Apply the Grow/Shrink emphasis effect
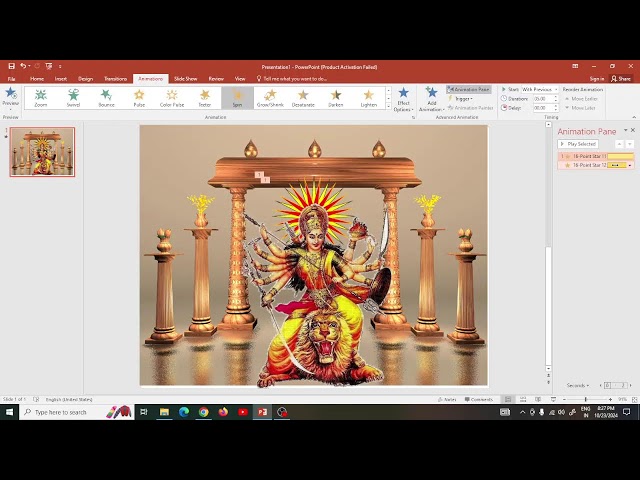The image size is (640, 480). click(x=270, y=98)
